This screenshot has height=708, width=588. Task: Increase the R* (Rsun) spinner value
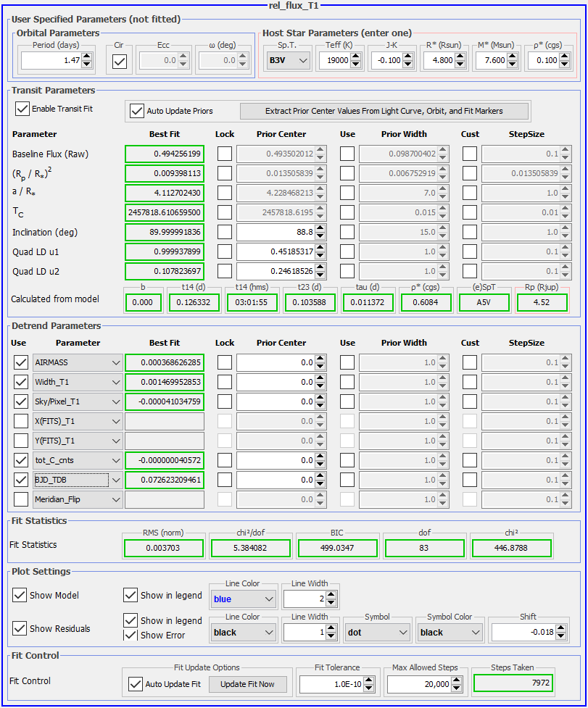pos(460,57)
